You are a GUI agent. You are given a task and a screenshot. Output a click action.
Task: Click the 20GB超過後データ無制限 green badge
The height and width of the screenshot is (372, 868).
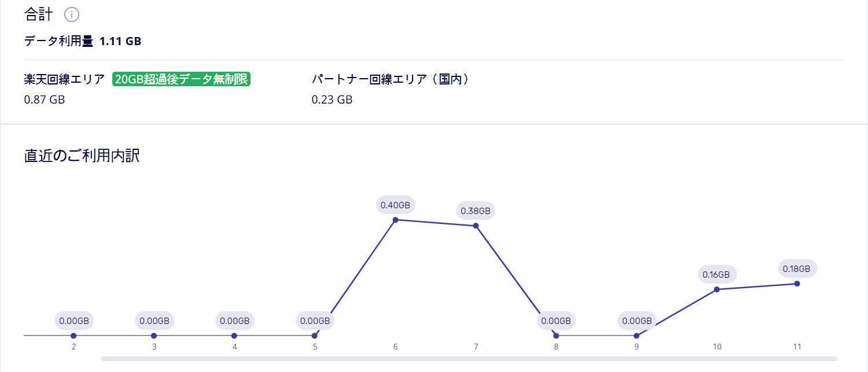tap(181, 79)
